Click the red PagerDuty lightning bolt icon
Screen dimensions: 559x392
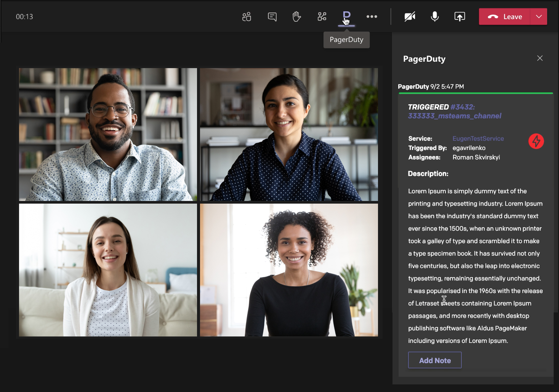pos(536,141)
